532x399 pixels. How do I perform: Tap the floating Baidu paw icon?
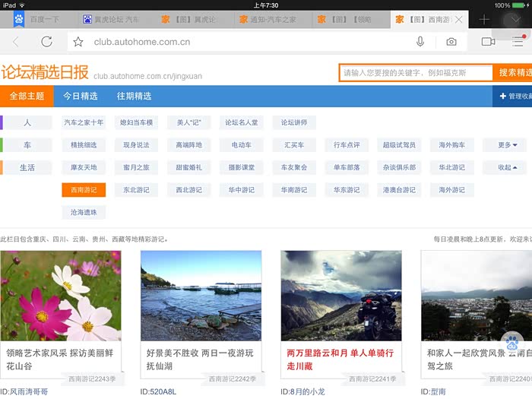tap(513, 341)
